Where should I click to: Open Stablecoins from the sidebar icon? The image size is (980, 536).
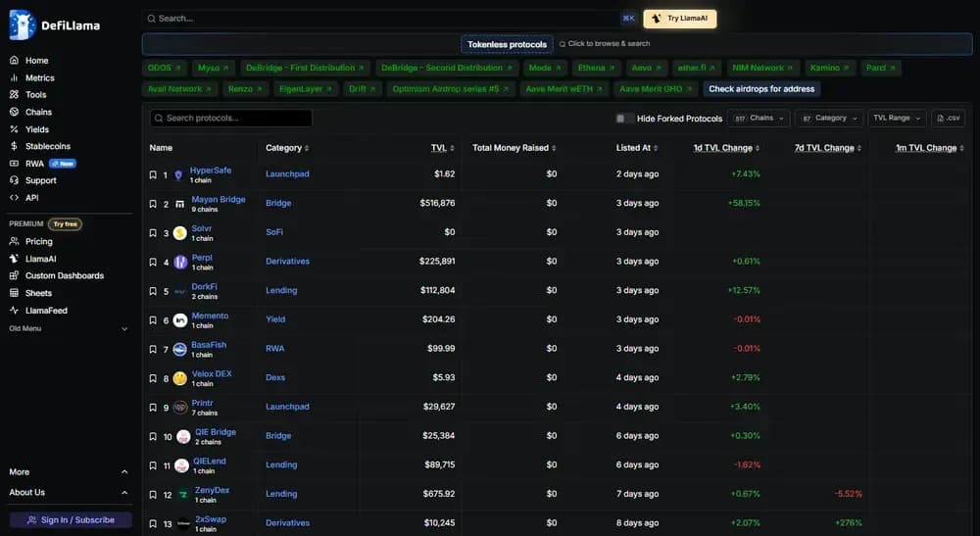click(x=15, y=146)
